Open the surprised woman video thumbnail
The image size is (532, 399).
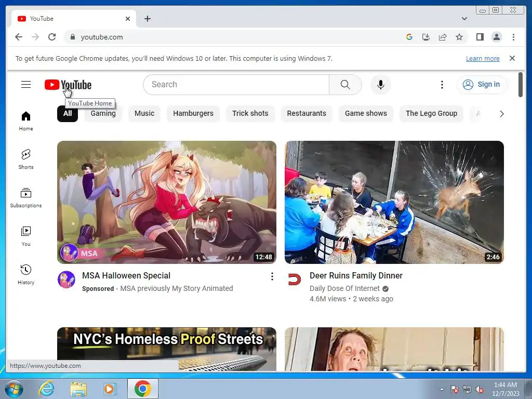click(394, 349)
